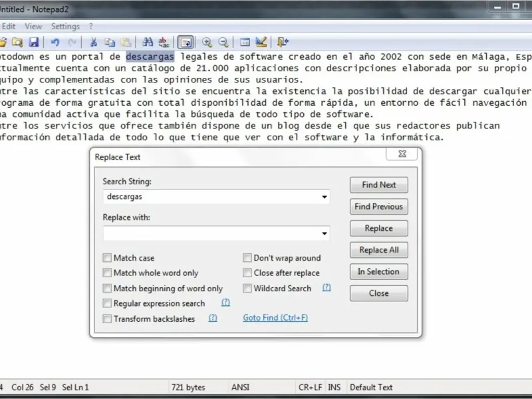Click 721 bytes status bar entry
Screen dimensions: 532x399
pyautogui.click(x=188, y=388)
